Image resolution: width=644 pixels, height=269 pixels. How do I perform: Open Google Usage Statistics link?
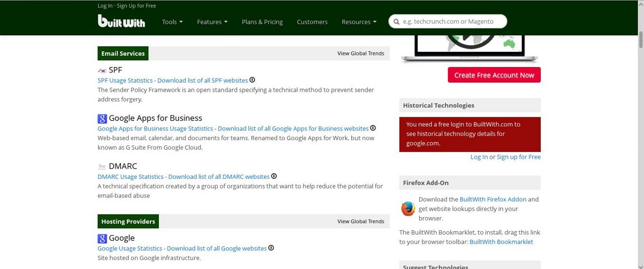pyautogui.click(x=130, y=248)
